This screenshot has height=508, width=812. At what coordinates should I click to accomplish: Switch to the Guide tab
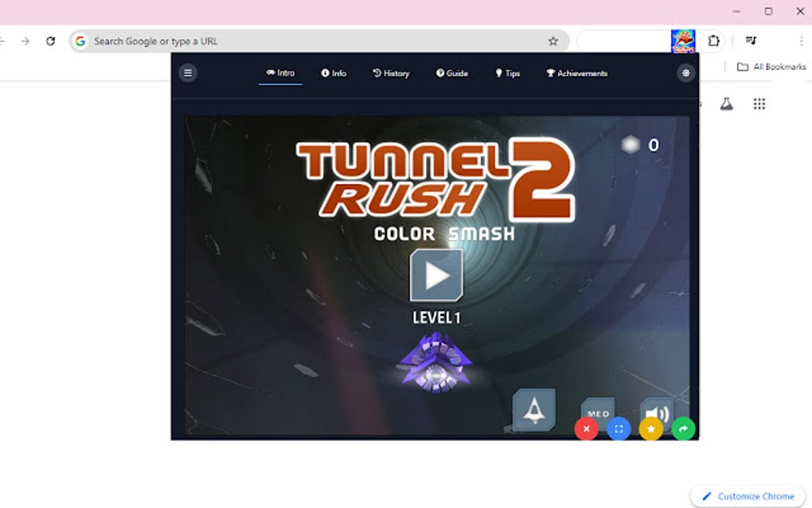tap(452, 73)
